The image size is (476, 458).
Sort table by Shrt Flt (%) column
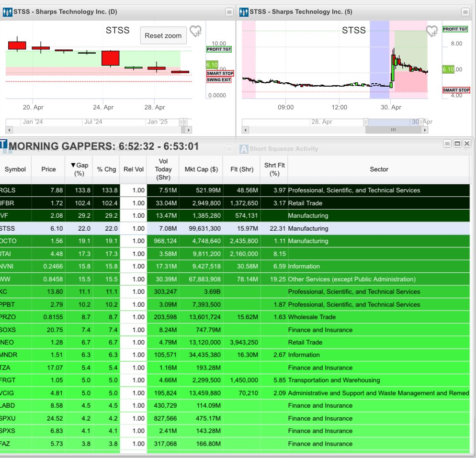point(274,169)
